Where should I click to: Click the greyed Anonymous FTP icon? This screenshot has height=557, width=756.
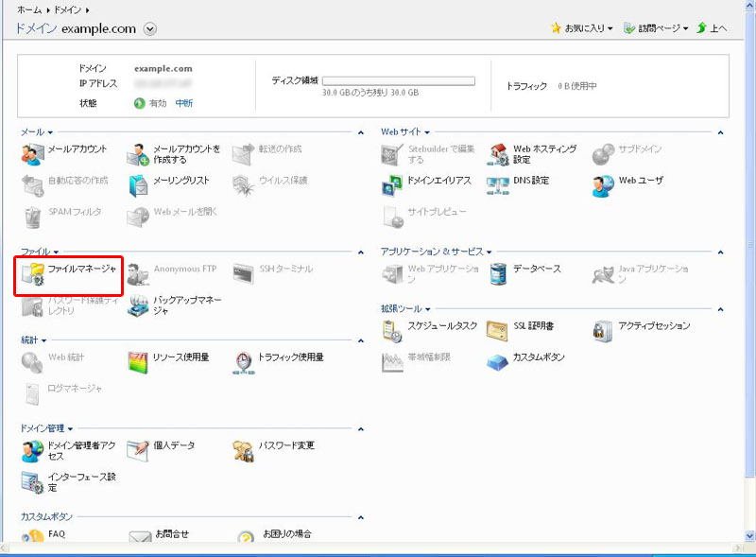tap(138, 274)
